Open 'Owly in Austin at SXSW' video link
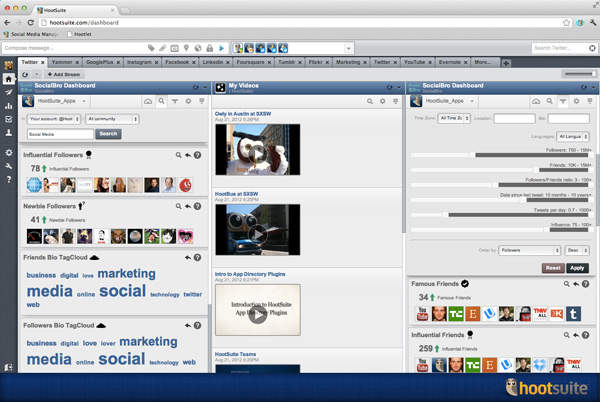This screenshot has width=600, height=402. (243, 114)
